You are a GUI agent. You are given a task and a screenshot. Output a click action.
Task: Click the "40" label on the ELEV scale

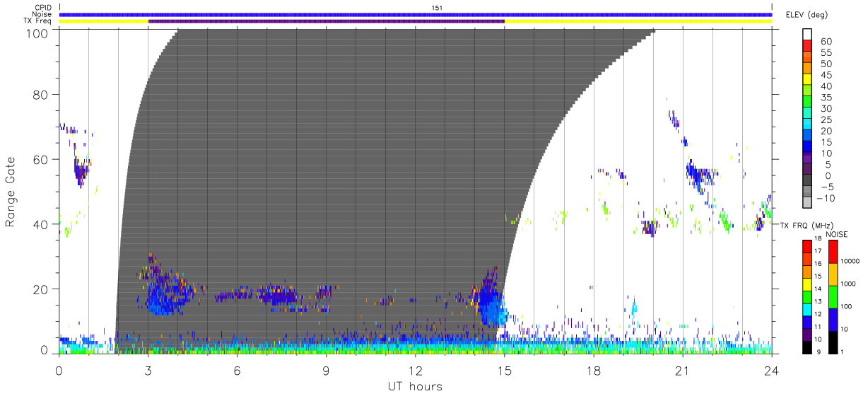[826, 86]
